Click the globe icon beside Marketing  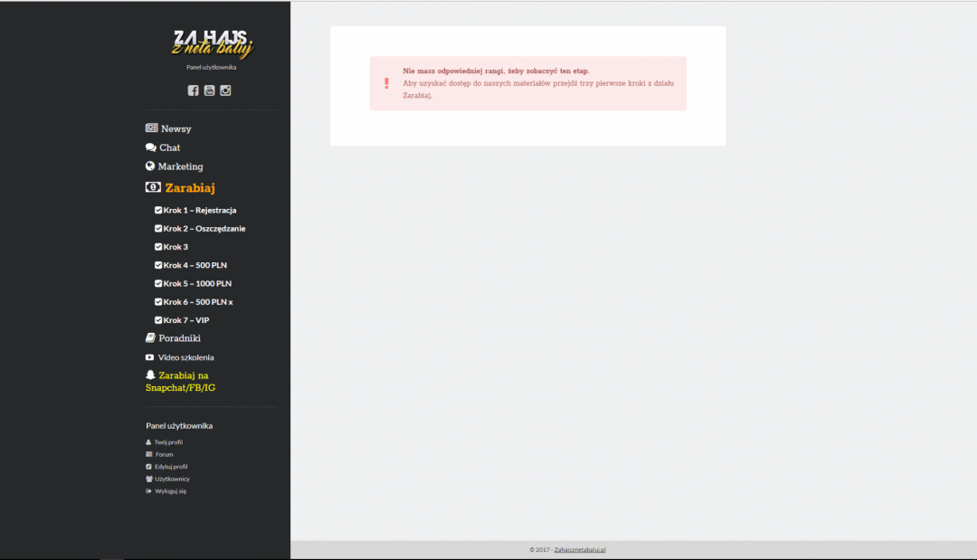(x=150, y=166)
